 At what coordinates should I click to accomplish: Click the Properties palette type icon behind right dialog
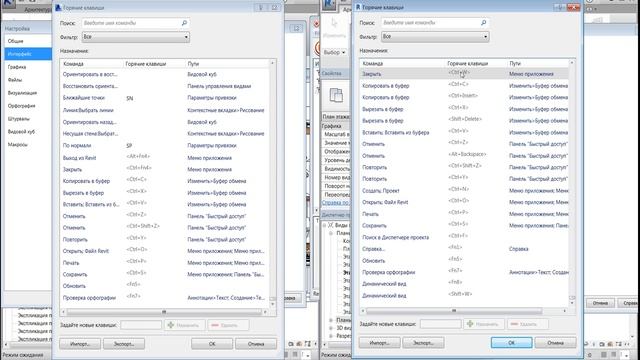(336, 95)
